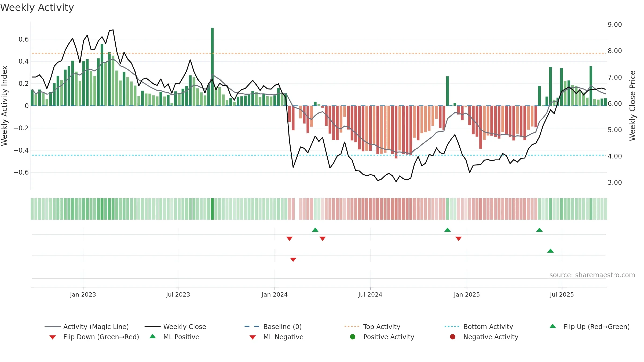Click the Jan 2024 x-axis label
The height and width of the screenshot is (362, 644).
tap(275, 294)
